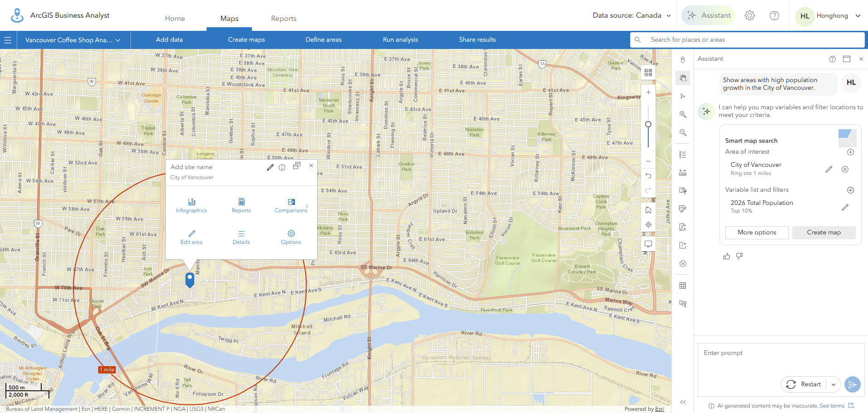The height and width of the screenshot is (413, 868).
Task: Open the pin location tool
Action: click(x=683, y=60)
